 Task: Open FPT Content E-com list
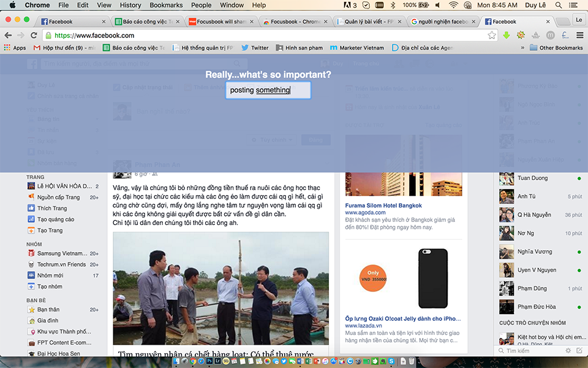tap(59, 342)
